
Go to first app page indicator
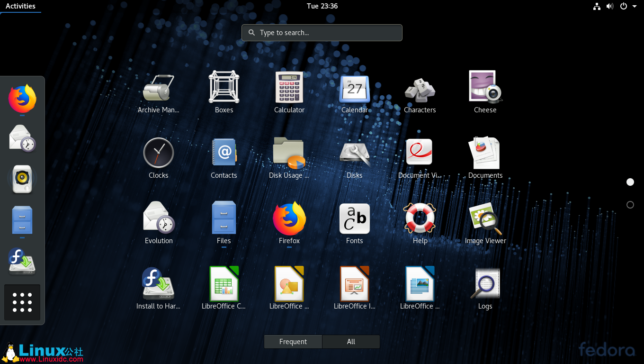(x=630, y=182)
